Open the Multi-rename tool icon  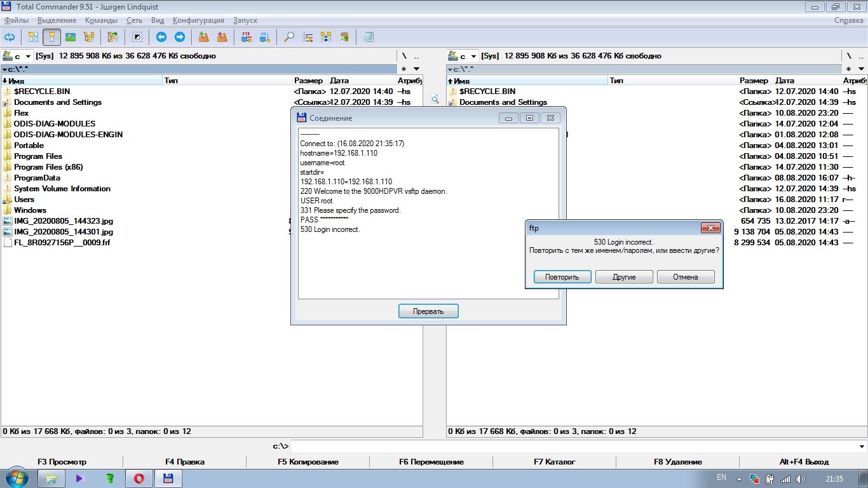(308, 37)
